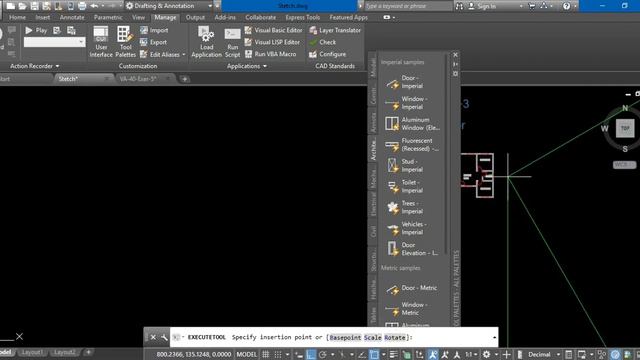This screenshot has width=640, height=360.
Task: Click Check CAD standards
Action: click(322, 42)
